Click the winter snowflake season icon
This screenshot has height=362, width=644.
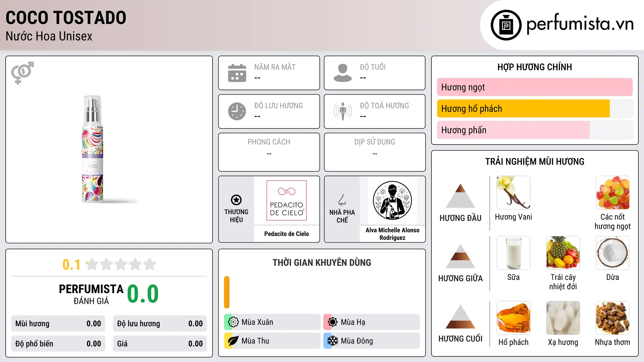333,341
